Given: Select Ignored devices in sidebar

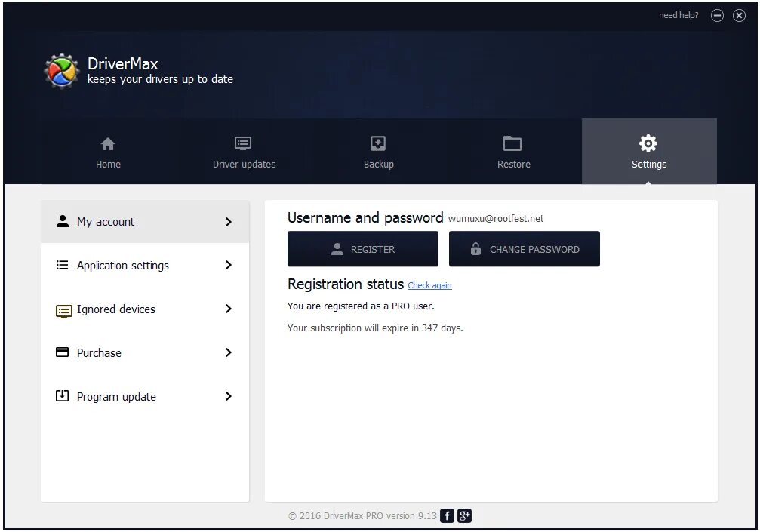Looking at the screenshot, I should tap(145, 309).
